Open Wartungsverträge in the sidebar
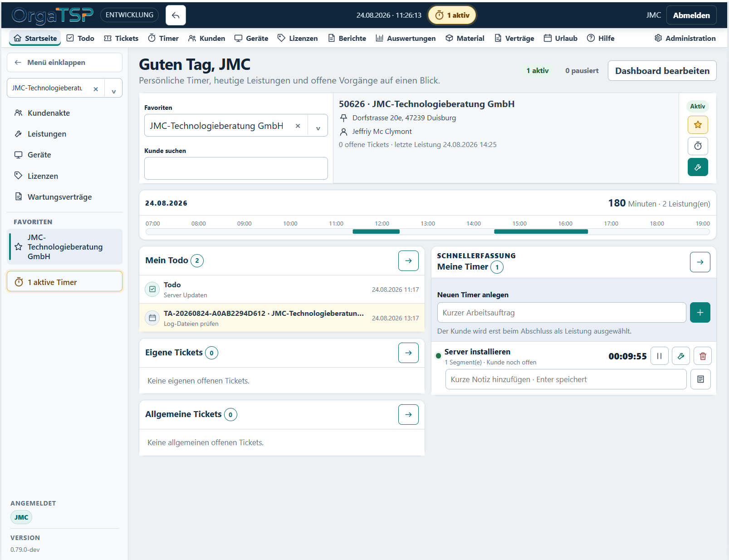 [64, 197]
